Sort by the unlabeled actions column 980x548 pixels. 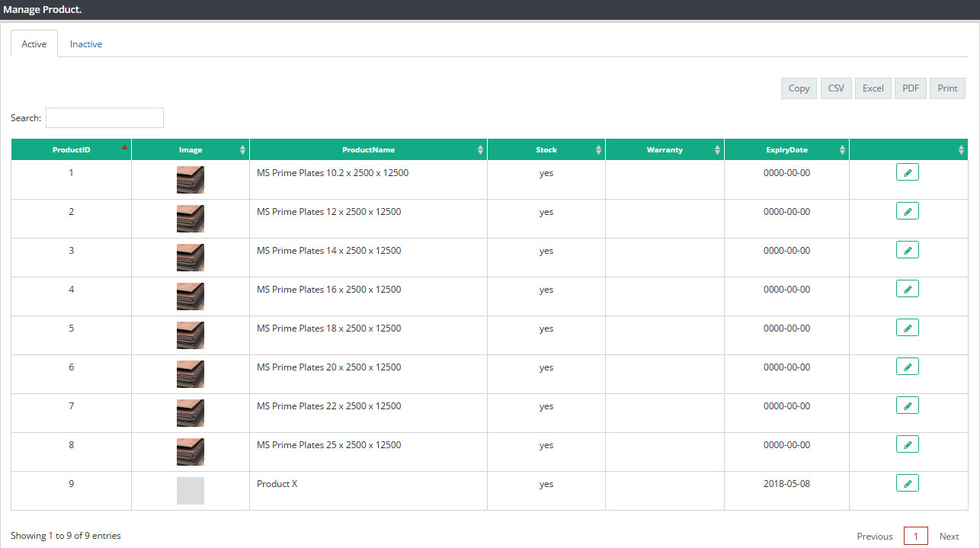pos(908,149)
